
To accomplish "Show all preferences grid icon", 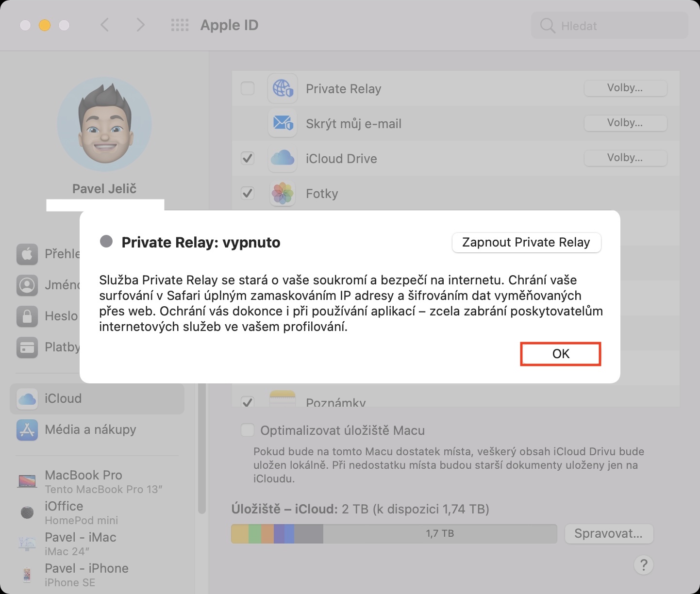I will pyautogui.click(x=180, y=25).
